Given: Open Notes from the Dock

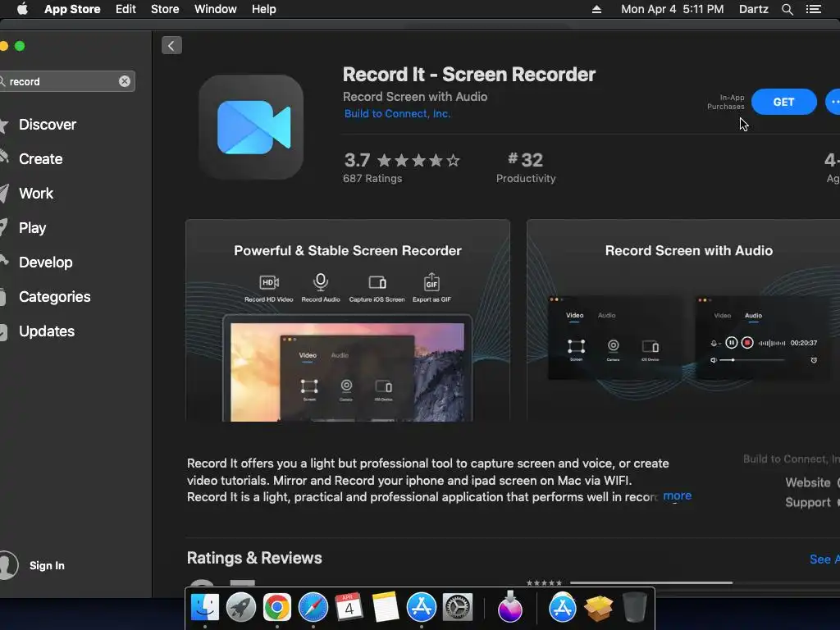Looking at the screenshot, I should (x=386, y=608).
